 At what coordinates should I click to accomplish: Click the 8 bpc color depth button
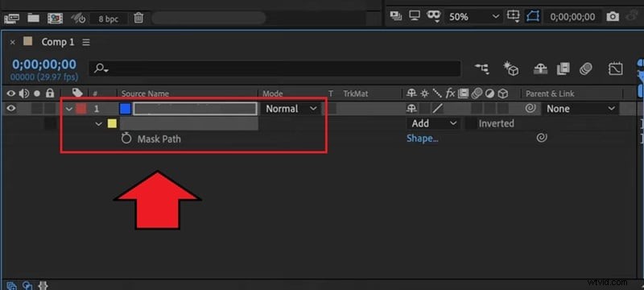tap(109, 19)
